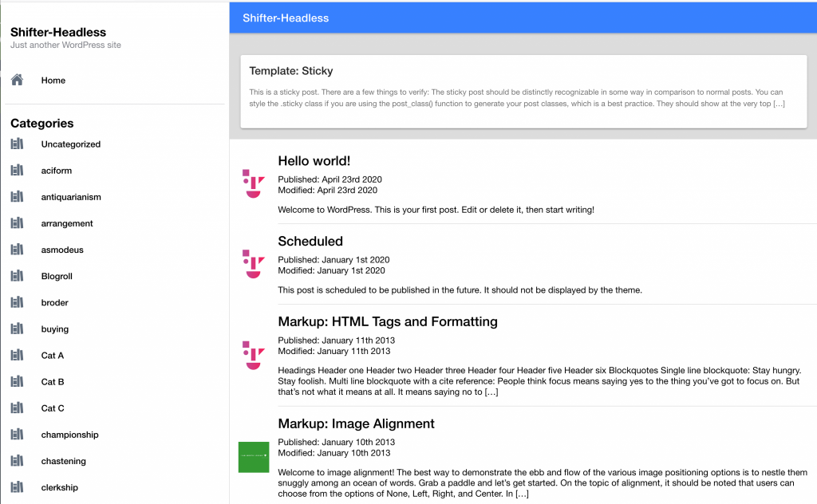
Task: Click Published: April 23rd 2020 date
Action: [x=330, y=179]
